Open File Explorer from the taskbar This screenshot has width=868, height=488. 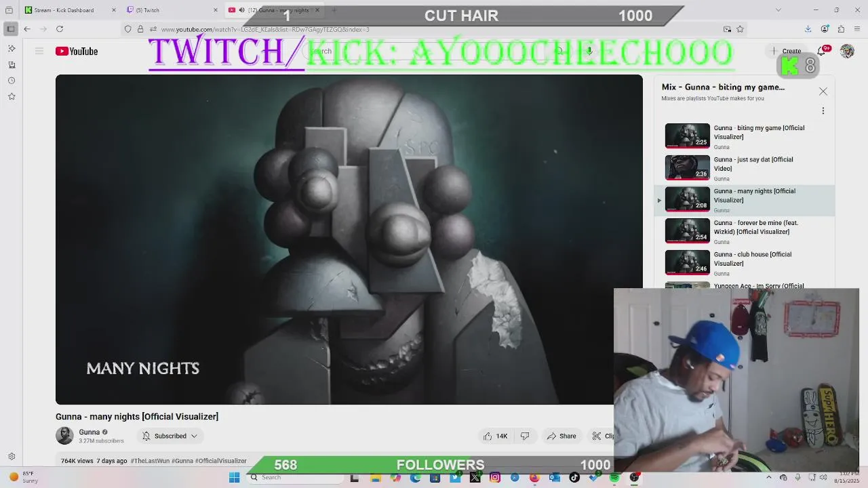(376, 477)
